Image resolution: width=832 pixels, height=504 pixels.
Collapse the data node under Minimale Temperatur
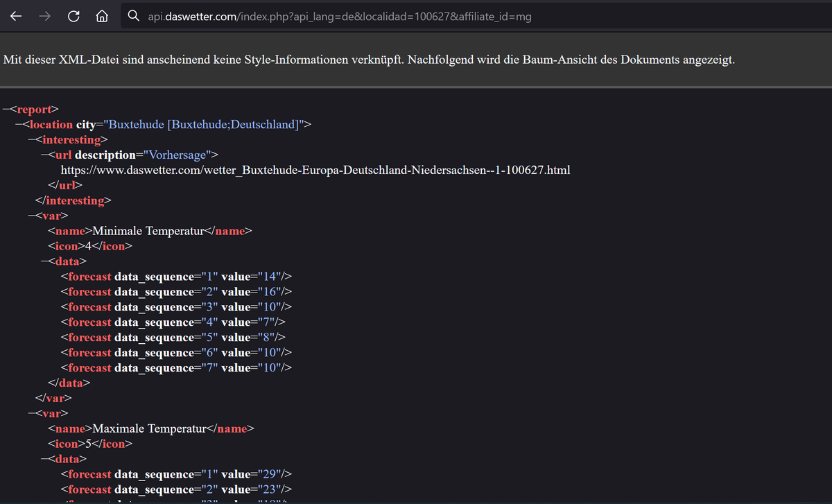tap(44, 262)
